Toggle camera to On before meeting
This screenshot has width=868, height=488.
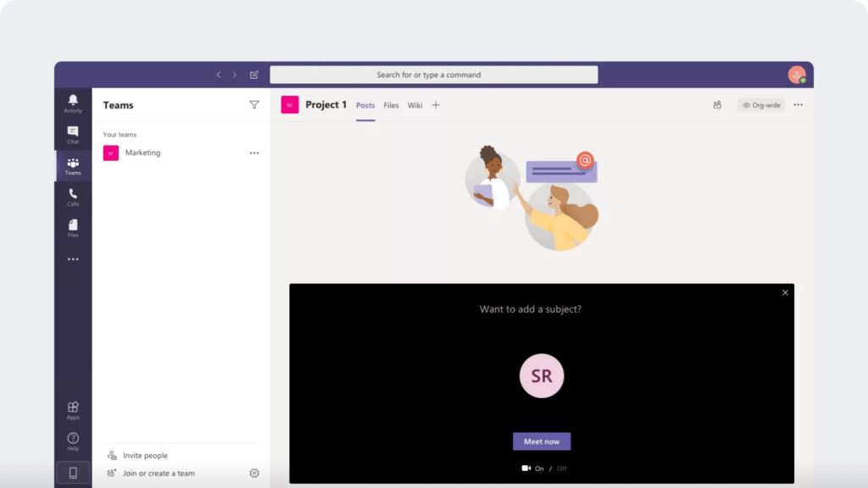[540, 467]
